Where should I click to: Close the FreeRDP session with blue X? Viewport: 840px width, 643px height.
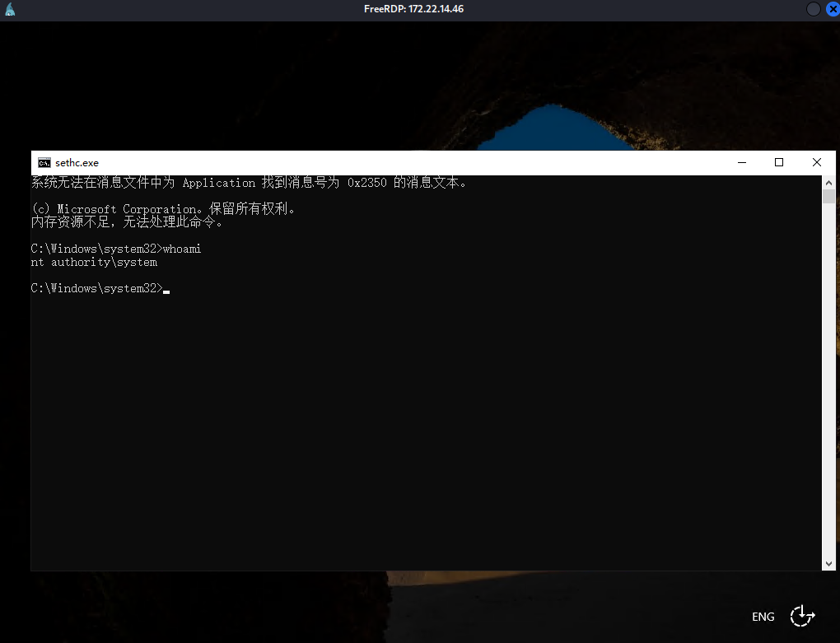(x=832, y=9)
